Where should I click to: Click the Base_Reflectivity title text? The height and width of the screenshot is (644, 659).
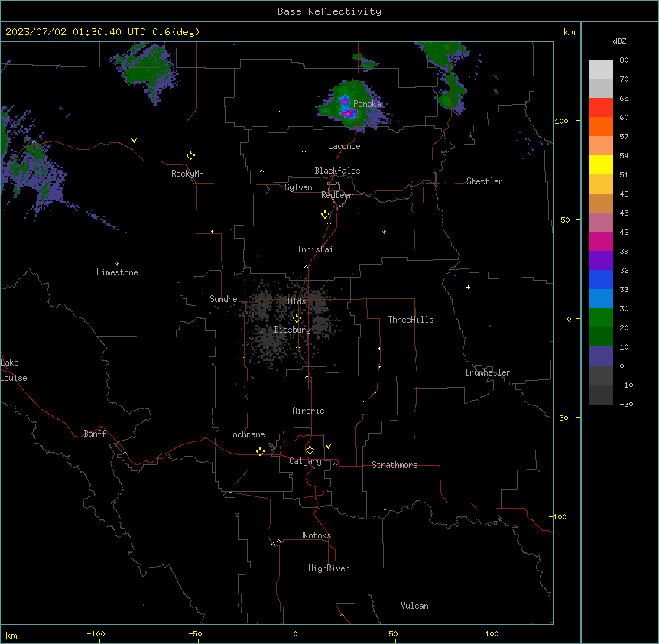pos(329,11)
